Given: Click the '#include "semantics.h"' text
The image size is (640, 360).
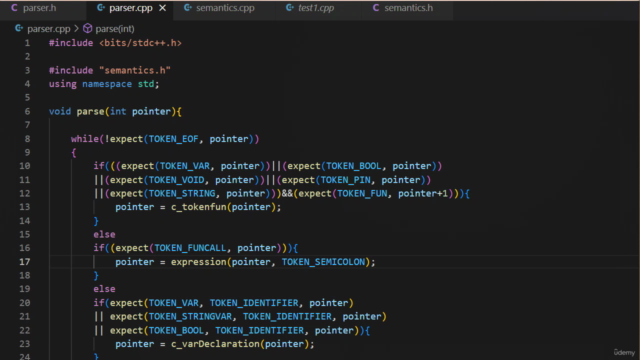Looking at the screenshot, I should [x=110, y=70].
